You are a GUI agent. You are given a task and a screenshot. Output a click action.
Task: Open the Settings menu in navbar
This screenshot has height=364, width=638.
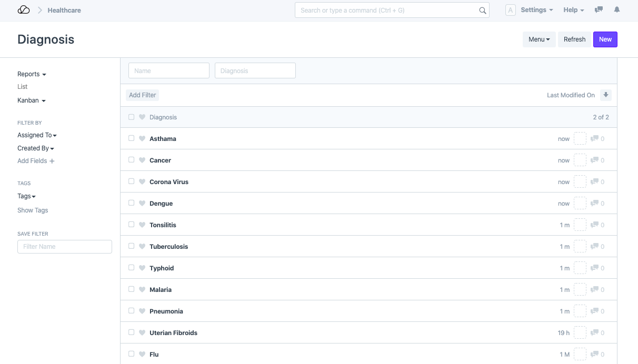pyautogui.click(x=536, y=10)
